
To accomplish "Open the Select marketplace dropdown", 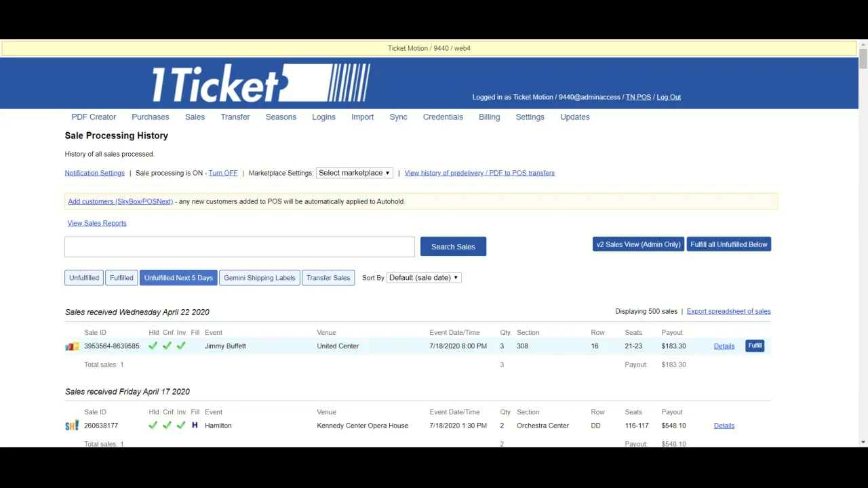I will click(x=354, y=173).
